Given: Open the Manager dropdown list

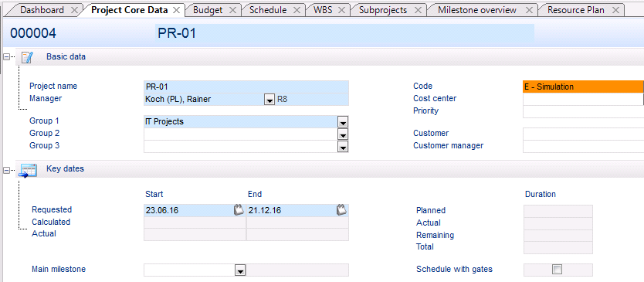Looking at the screenshot, I should [x=269, y=100].
